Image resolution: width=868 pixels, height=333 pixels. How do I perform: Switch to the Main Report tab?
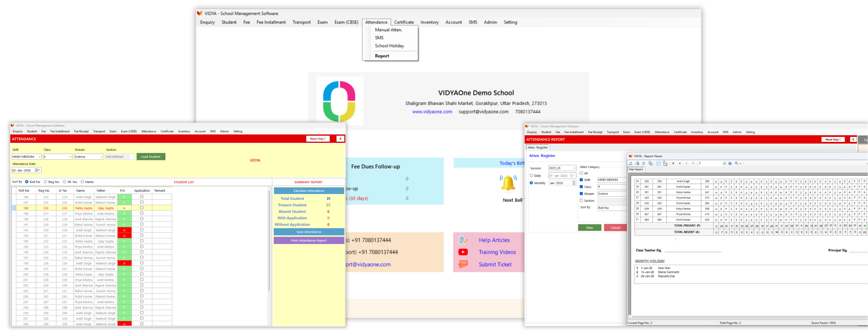point(636,170)
